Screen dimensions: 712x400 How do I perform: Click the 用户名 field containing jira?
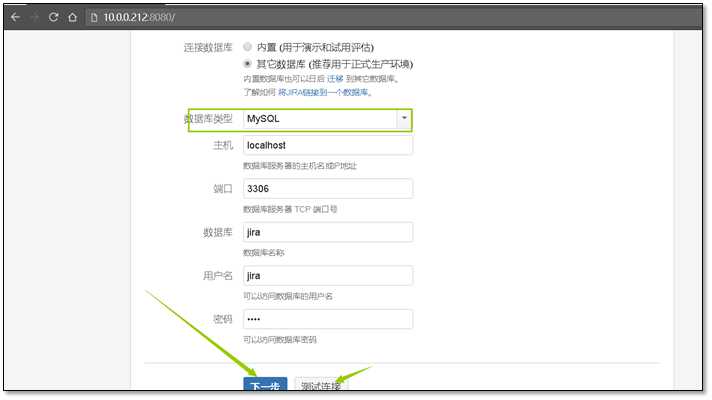pyautogui.click(x=327, y=276)
